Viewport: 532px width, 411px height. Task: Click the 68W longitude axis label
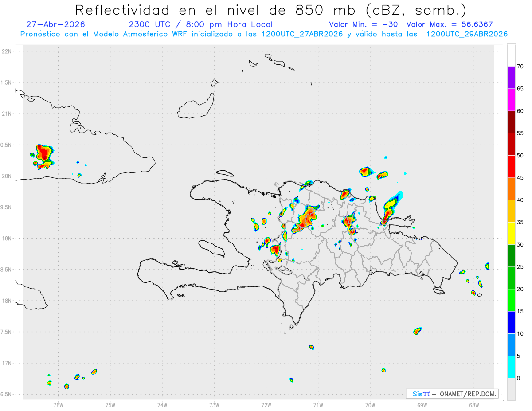(x=473, y=405)
